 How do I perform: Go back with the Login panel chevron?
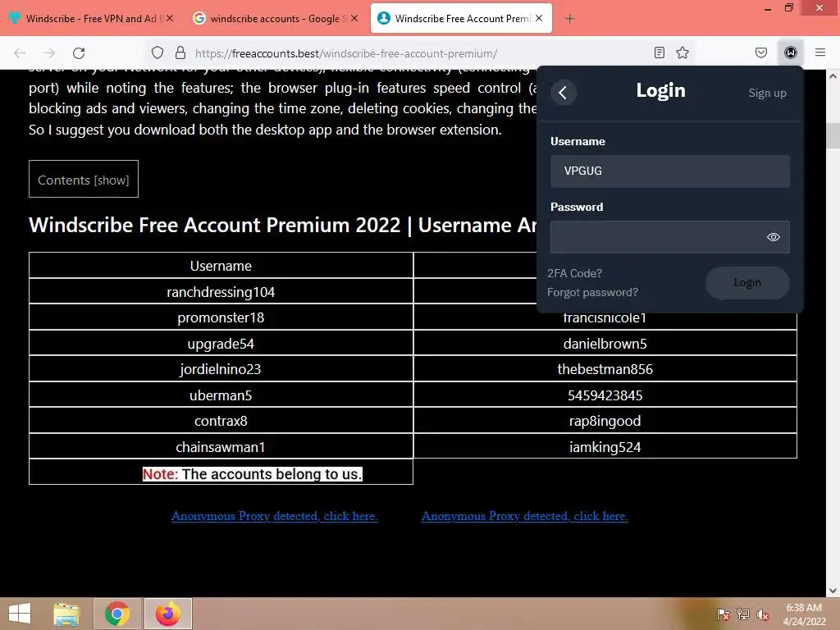[563, 93]
